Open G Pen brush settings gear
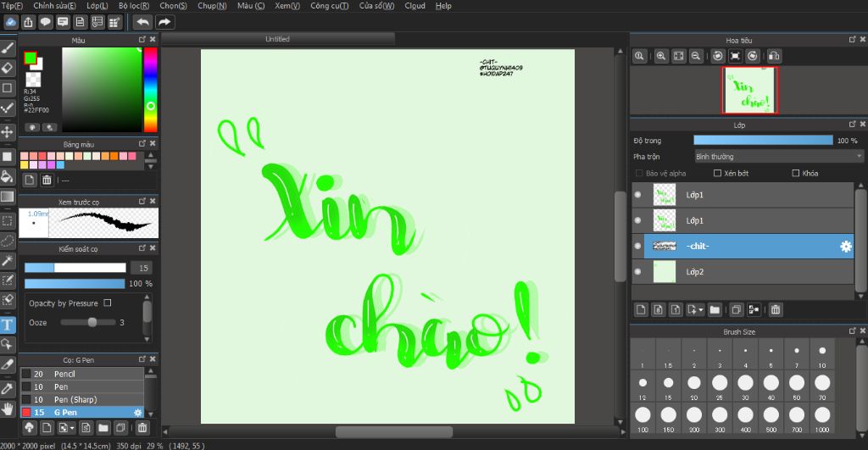868x450 pixels. click(x=138, y=413)
